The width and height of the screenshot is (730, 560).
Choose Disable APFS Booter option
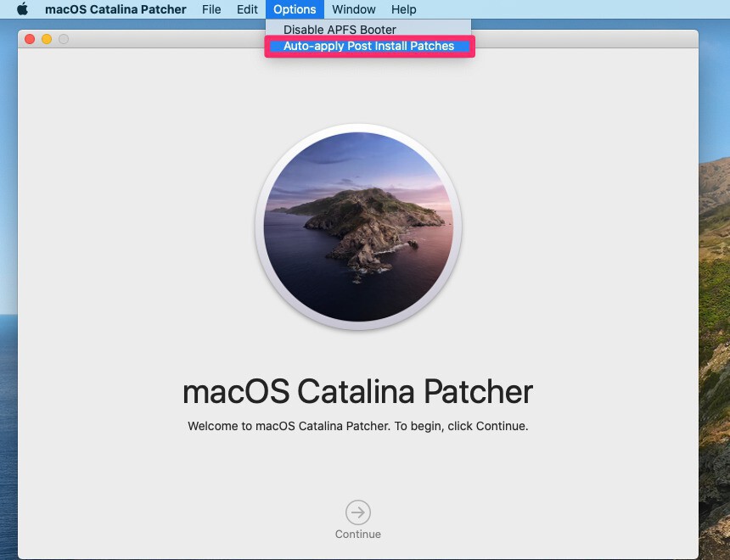tap(368, 30)
